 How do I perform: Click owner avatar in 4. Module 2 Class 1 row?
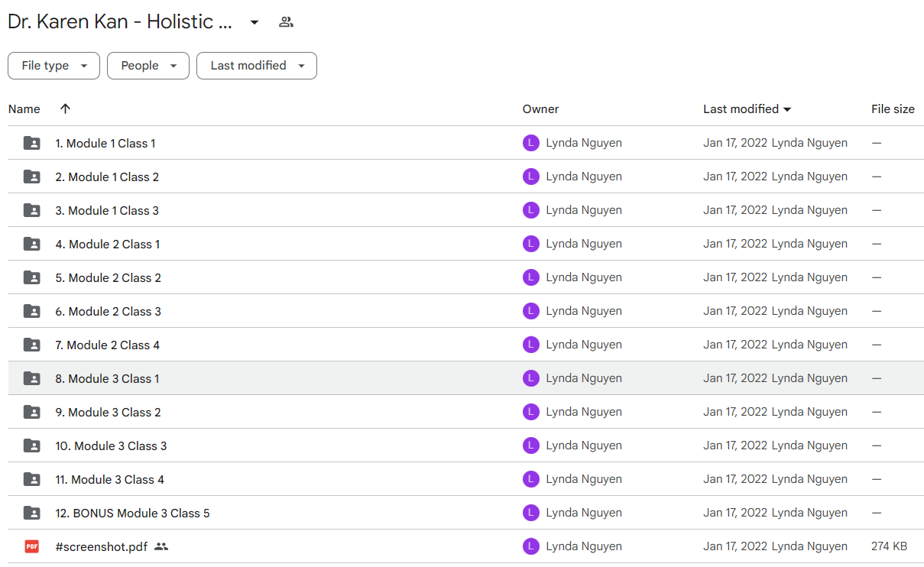tap(531, 244)
